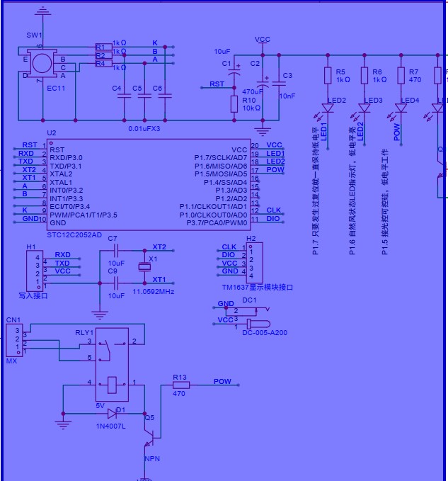This screenshot has height=481, width=448.
Task: Select the 470 resistor R7 symbol
Action: pos(401,76)
